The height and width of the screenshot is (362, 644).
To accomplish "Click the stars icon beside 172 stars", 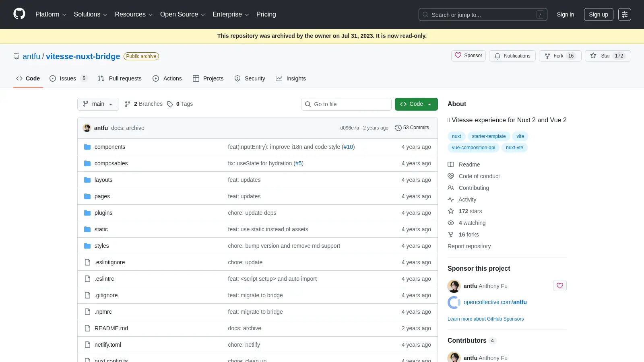I will pyautogui.click(x=451, y=211).
